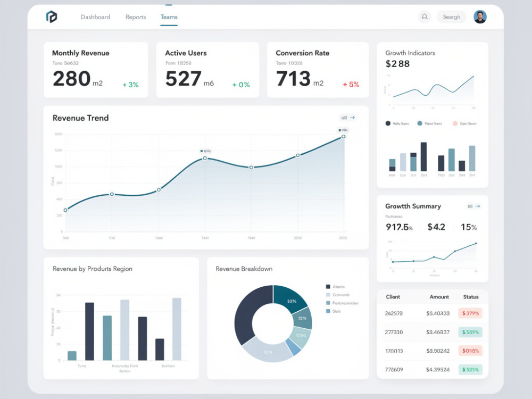Open the Reports menu item
This screenshot has width=532, height=399.
[135, 16]
